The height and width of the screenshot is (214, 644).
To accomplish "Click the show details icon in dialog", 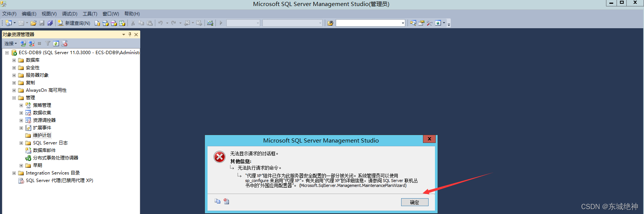I will pyautogui.click(x=226, y=201).
